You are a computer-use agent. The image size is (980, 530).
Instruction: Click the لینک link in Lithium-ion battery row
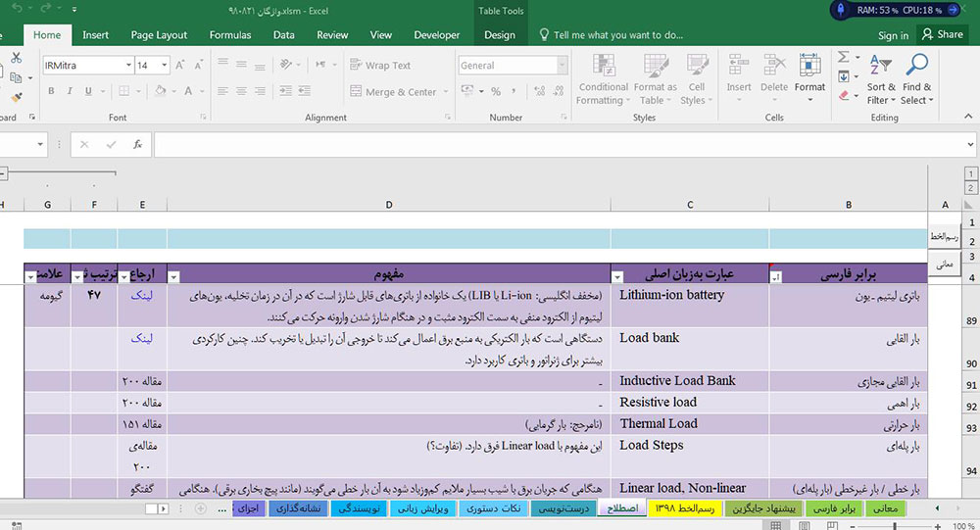tap(142, 296)
